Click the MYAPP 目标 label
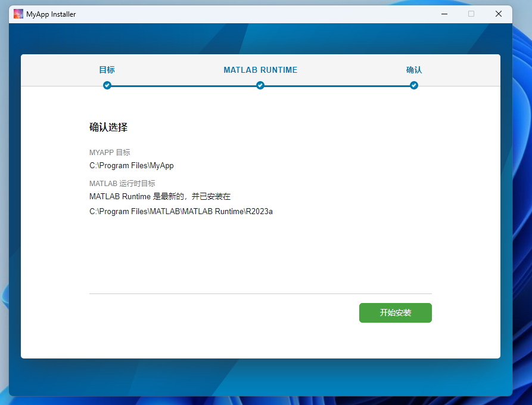Image resolution: width=532 pixels, height=405 pixels. pyautogui.click(x=110, y=153)
